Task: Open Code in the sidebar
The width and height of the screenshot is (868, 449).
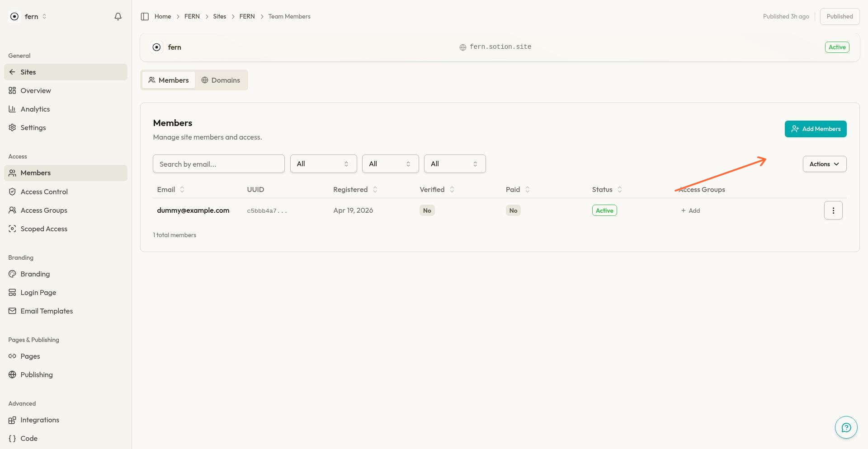Action: [66, 438]
